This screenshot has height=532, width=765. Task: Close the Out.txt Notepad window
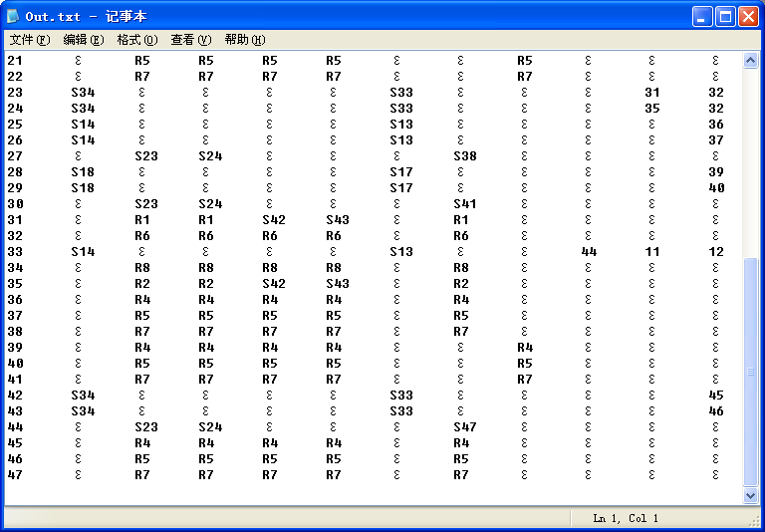[x=747, y=17]
